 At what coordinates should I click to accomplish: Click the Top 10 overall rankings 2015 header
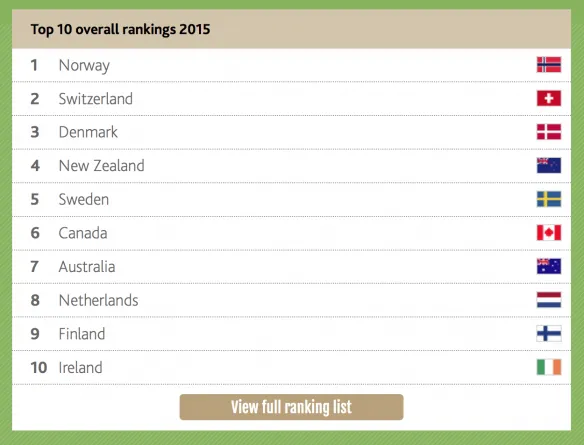120,29
